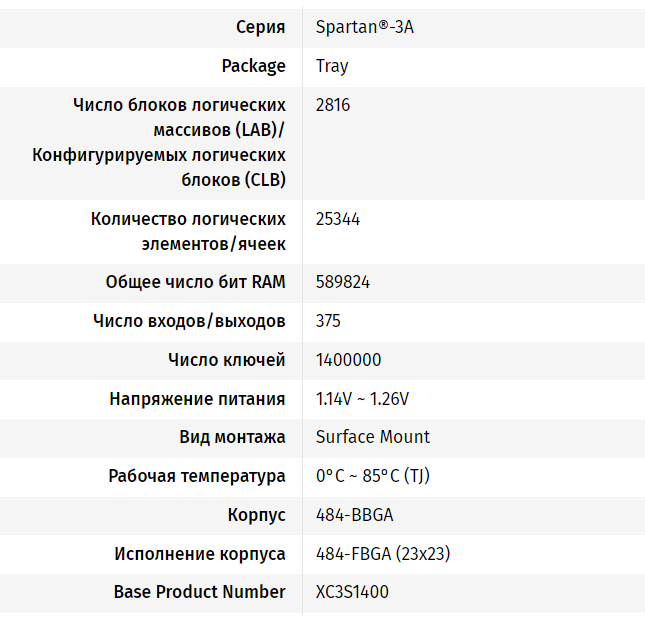Viewport: 645px width, 618px height.
Task: Click the 589824 RAM bits value
Action: 343,282
